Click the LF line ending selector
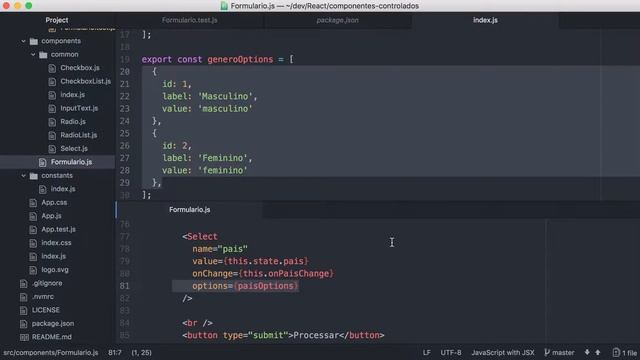 click(427, 353)
